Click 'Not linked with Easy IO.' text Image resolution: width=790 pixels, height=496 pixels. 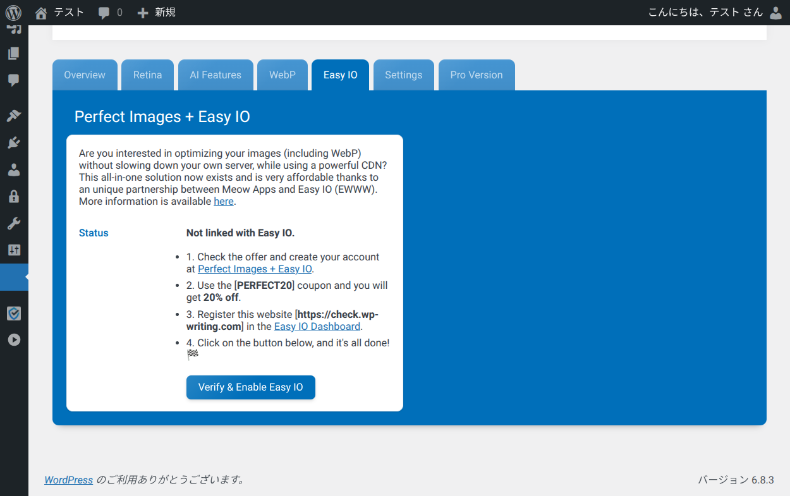point(240,233)
